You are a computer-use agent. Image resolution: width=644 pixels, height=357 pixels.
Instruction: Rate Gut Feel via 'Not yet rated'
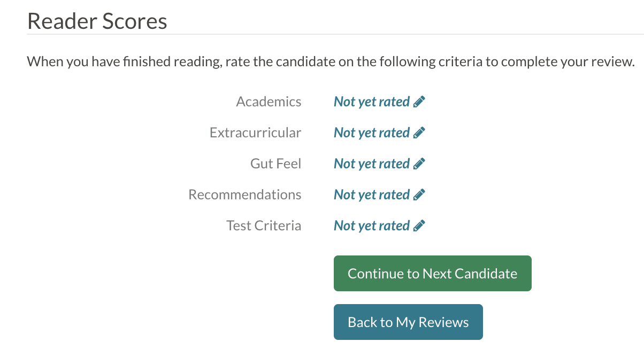372,164
